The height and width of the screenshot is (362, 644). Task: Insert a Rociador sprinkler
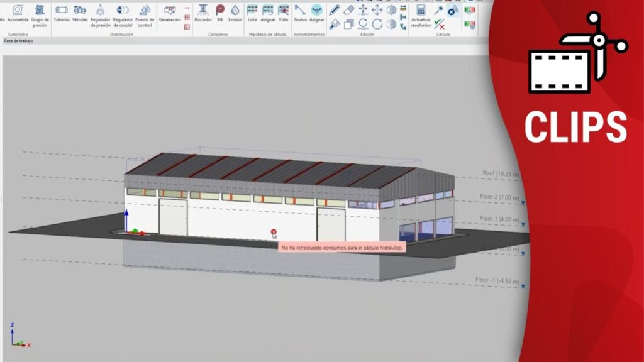(x=203, y=13)
